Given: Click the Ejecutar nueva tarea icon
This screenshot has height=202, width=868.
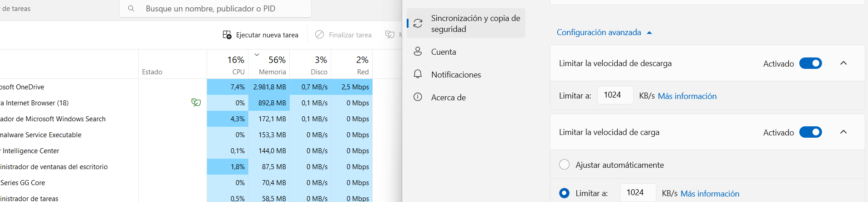Looking at the screenshot, I should 227,35.
